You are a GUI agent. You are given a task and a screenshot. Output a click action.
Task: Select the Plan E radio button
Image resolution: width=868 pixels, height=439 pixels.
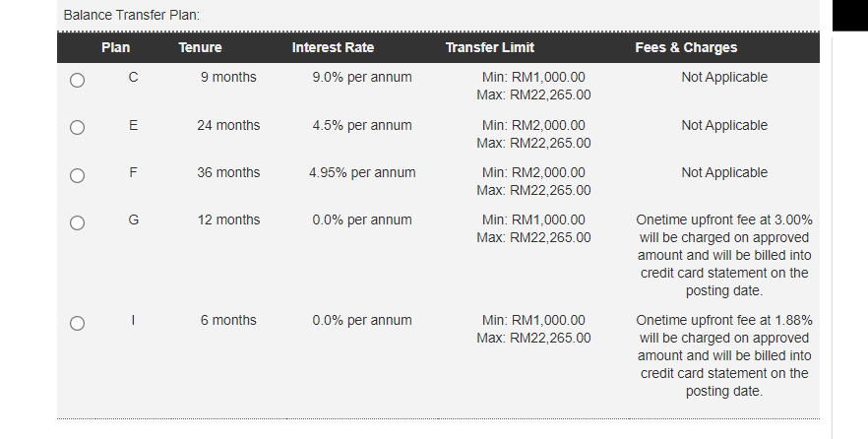pyautogui.click(x=77, y=128)
